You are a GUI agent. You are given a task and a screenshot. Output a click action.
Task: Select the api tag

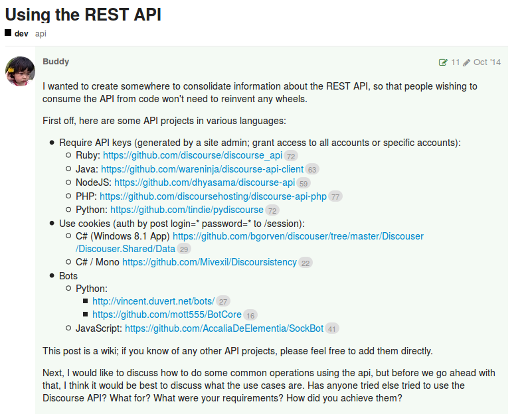[41, 33]
